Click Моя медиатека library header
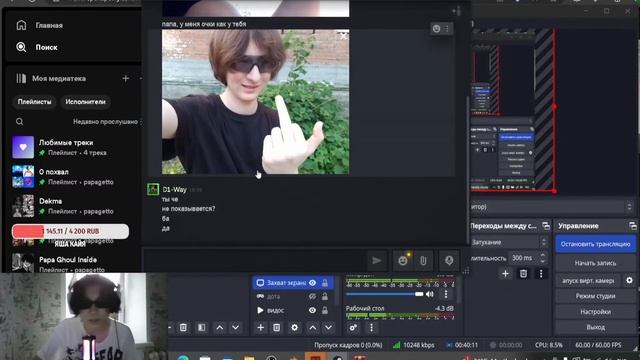Viewport: 640px width, 360px height. [51, 78]
